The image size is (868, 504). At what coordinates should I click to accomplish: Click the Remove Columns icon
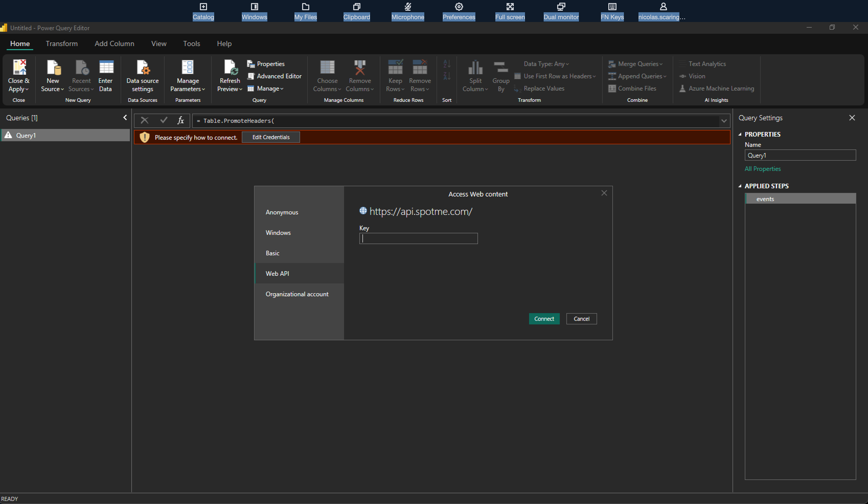click(360, 67)
